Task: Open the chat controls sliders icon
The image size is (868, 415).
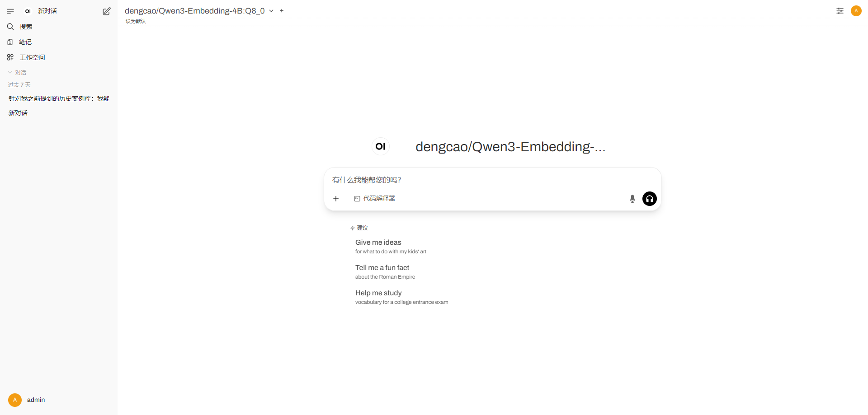Action: tap(840, 11)
